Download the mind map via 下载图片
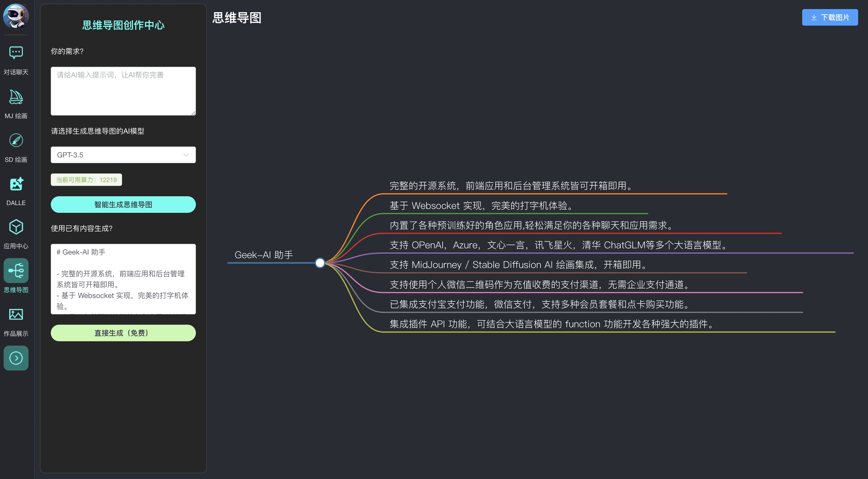The height and width of the screenshot is (479, 868). [830, 17]
